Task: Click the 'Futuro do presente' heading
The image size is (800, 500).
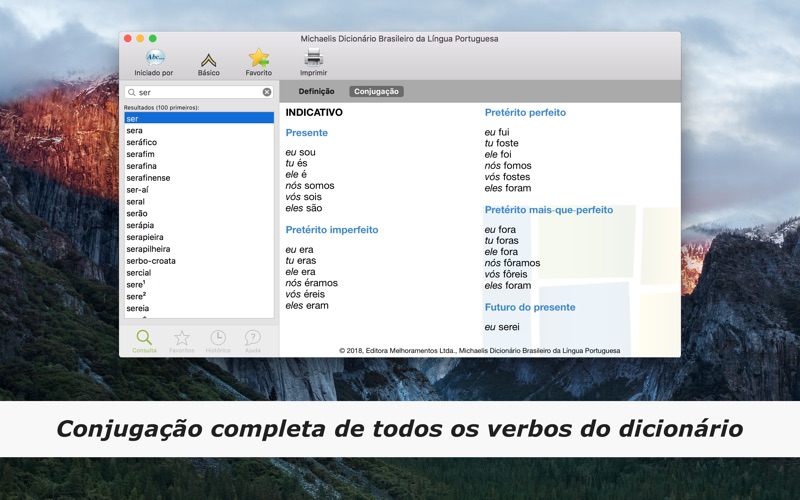Action: 530,307
